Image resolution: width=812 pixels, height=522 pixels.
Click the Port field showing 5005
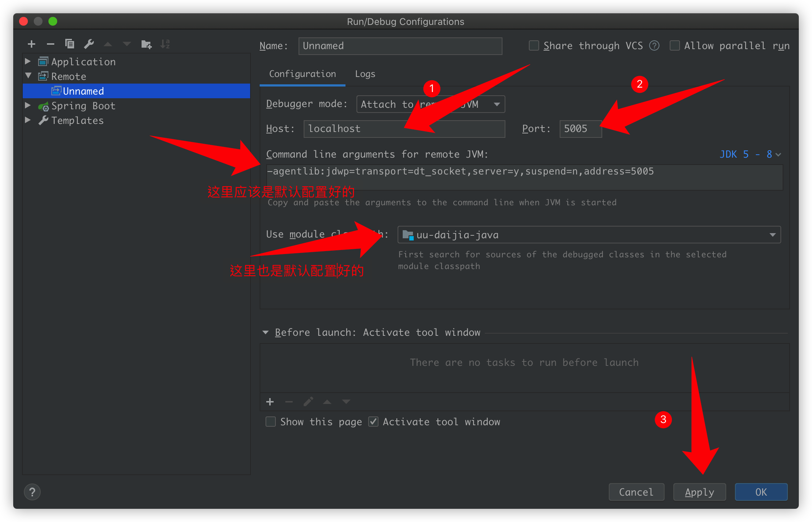tap(581, 129)
